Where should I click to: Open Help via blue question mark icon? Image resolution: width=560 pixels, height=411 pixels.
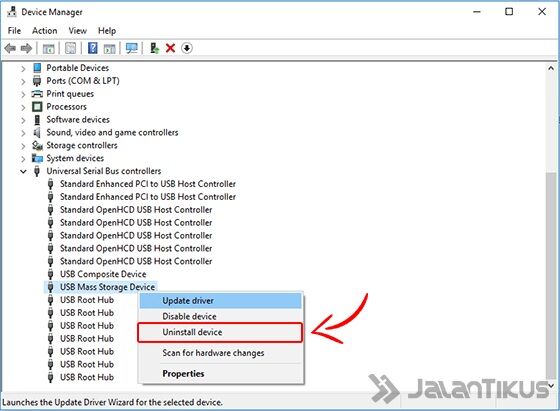pos(93,48)
